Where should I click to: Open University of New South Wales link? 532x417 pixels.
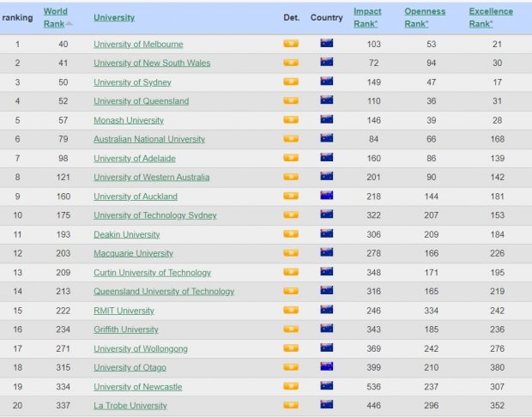[x=152, y=63]
